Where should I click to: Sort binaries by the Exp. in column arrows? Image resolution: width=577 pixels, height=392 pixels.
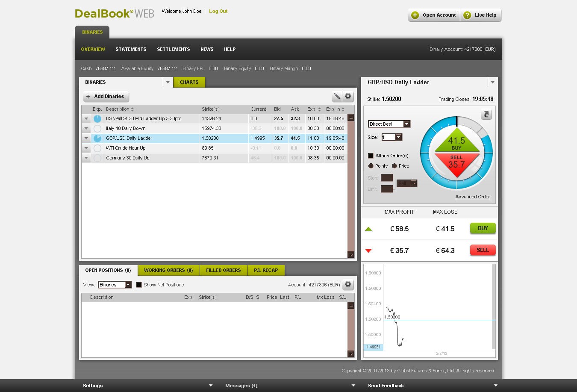(x=343, y=109)
